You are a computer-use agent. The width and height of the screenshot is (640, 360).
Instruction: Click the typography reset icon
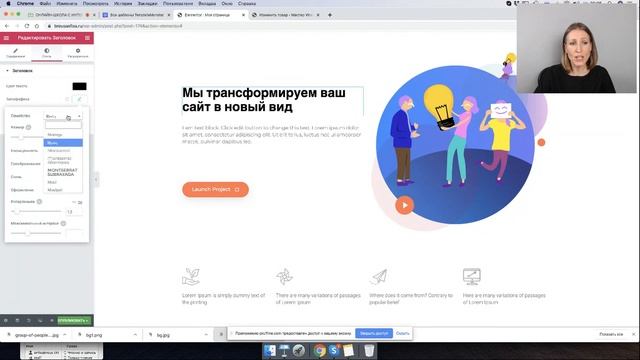(x=67, y=99)
